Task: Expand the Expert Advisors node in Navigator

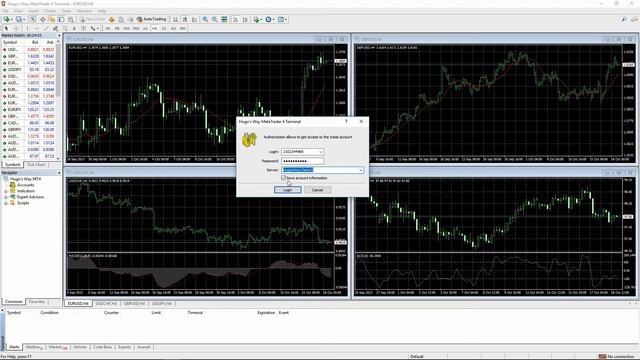Action: [6, 197]
